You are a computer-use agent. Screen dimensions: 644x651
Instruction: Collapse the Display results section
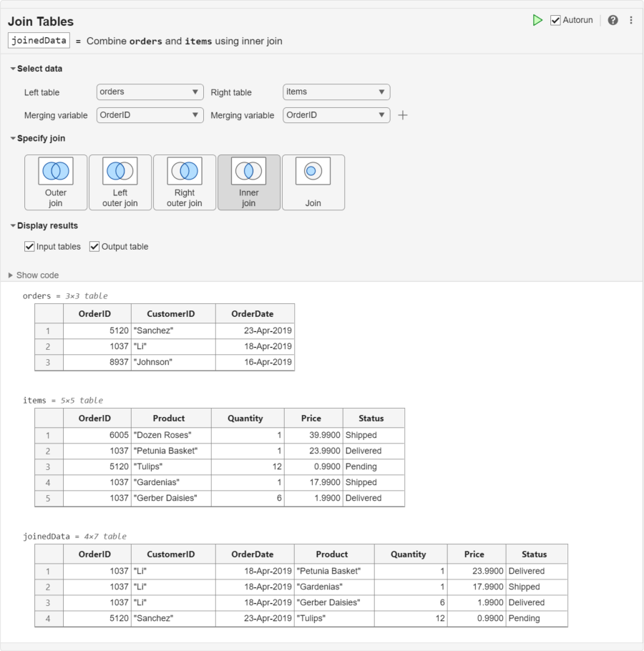(x=14, y=225)
